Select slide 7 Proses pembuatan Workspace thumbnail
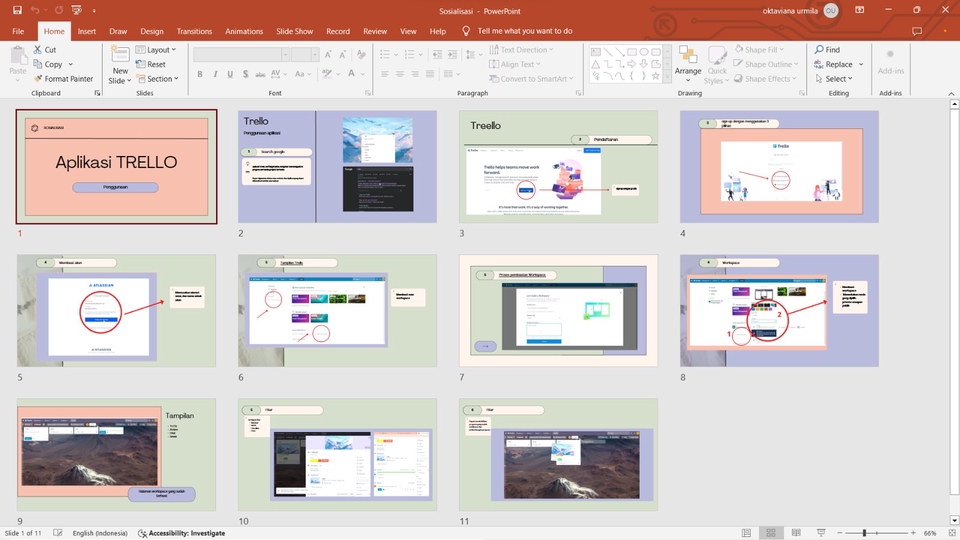The height and width of the screenshot is (540, 960). pyautogui.click(x=558, y=310)
